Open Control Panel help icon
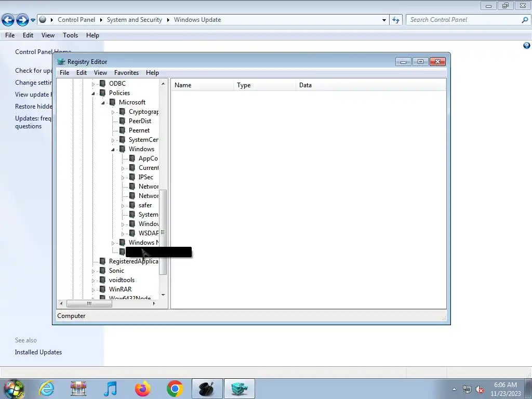The width and height of the screenshot is (532, 399). pyautogui.click(x=527, y=46)
